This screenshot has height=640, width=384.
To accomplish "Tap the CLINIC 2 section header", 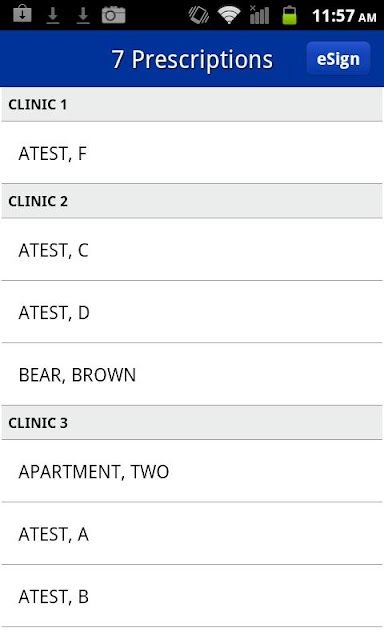I will tap(192, 201).
